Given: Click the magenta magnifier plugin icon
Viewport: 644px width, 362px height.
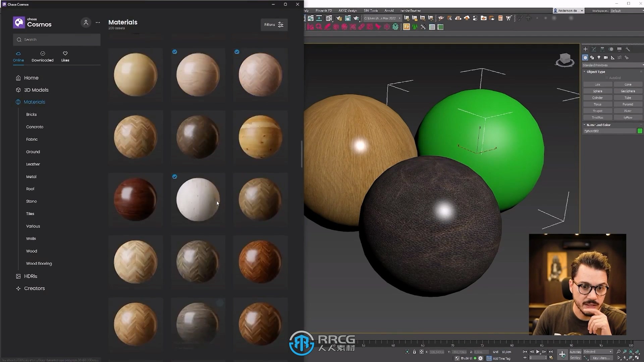Looking at the screenshot, I should [x=319, y=27].
